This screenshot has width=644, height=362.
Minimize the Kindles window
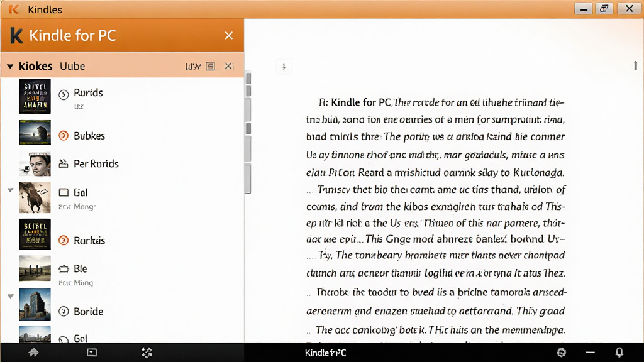(583, 9)
